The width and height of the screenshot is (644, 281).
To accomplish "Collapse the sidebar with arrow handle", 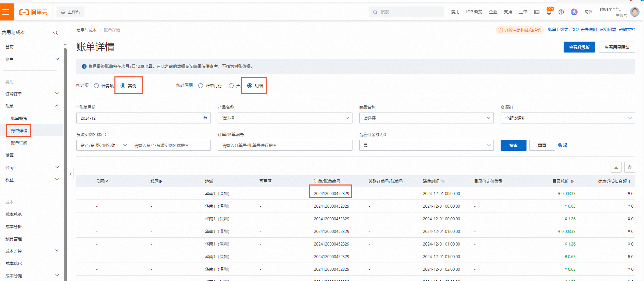I will point(70,174).
